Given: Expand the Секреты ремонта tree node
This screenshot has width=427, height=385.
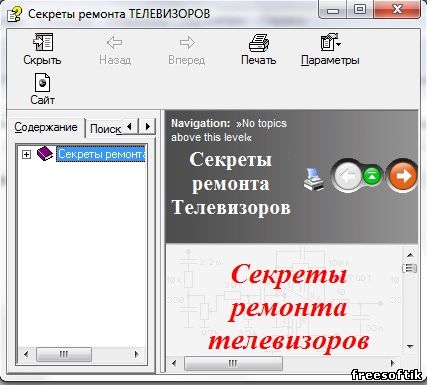Looking at the screenshot, I should click(x=26, y=154).
